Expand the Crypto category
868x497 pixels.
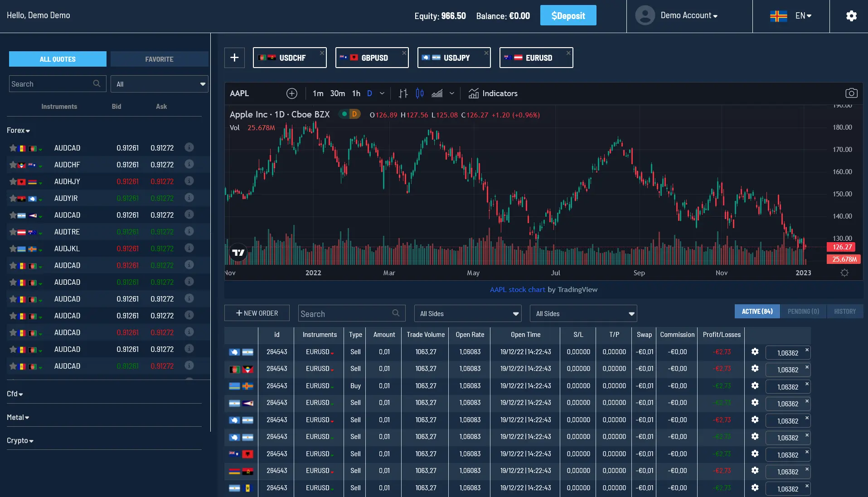point(20,441)
